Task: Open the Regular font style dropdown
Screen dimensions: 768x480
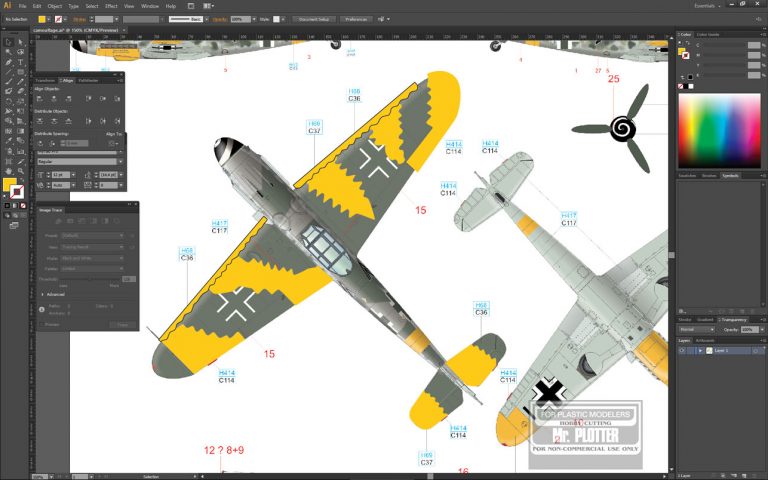Action: (81, 162)
